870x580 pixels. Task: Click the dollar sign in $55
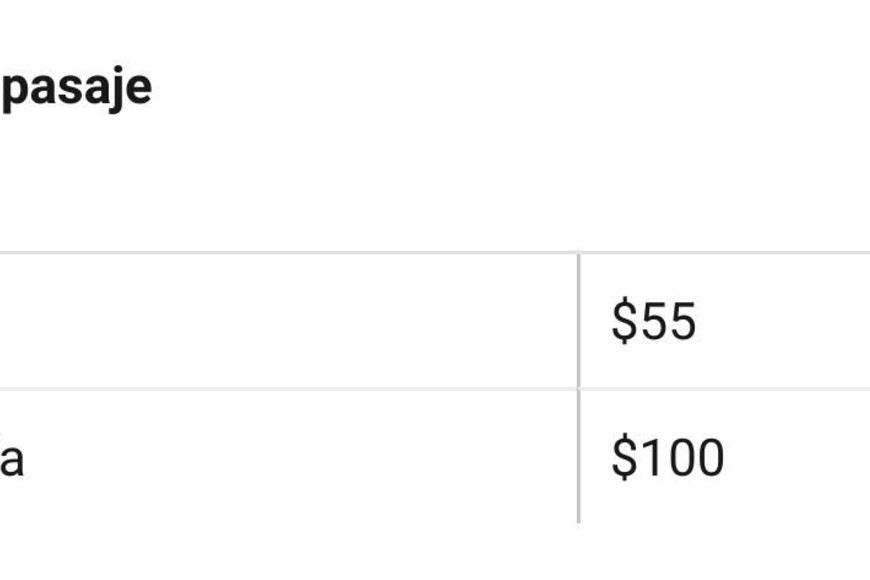[x=624, y=322]
